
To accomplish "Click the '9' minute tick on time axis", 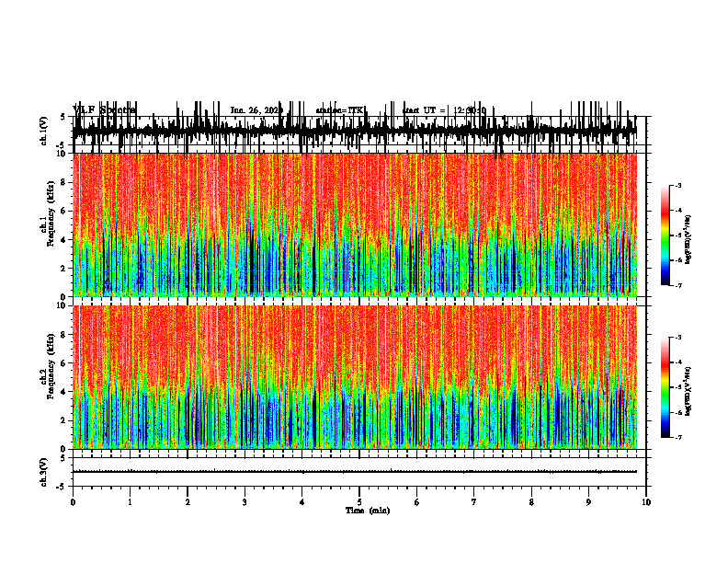I will [x=588, y=502].
